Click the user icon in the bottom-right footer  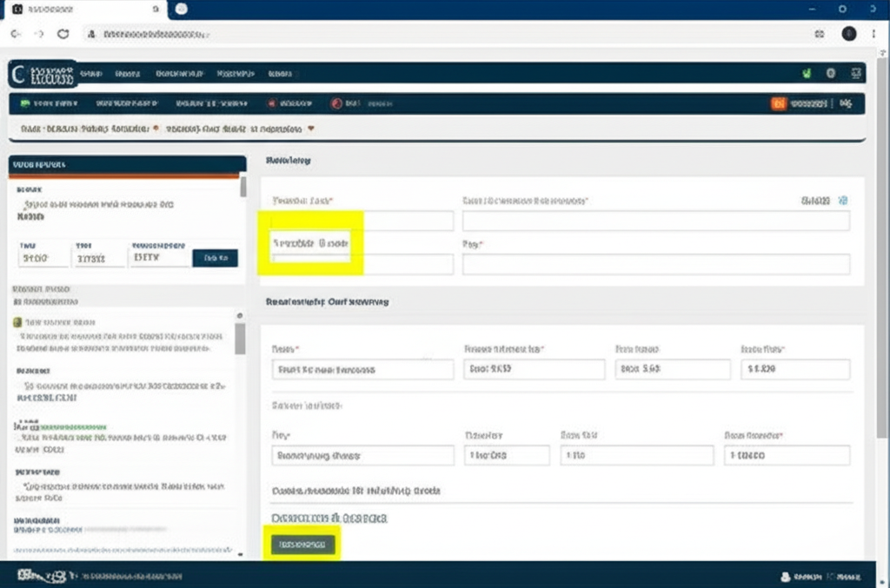(786, 576)
